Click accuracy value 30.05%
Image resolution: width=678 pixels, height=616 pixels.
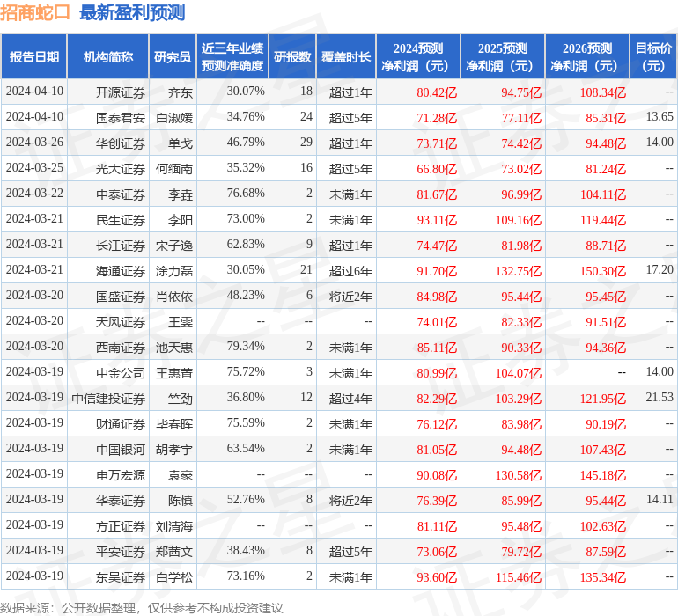coord(246,270)
